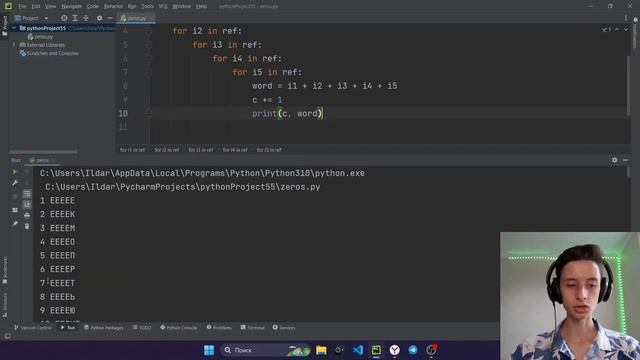The height and width of the screenshot is (360, 640).
Task: Open the Help menu
Action: pyautogui.click(x=201, y=6)
